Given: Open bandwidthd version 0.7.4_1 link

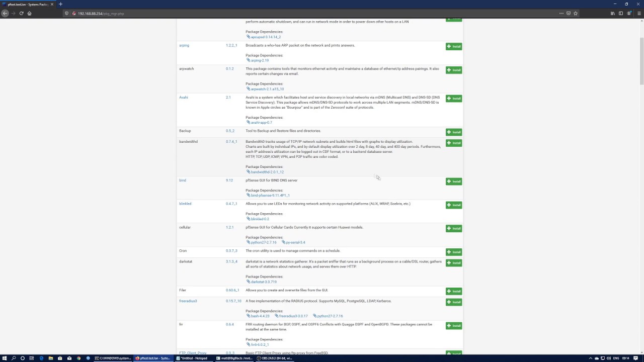Looking at the screenshot, I should pyautogui.click(x=231, y=141).
